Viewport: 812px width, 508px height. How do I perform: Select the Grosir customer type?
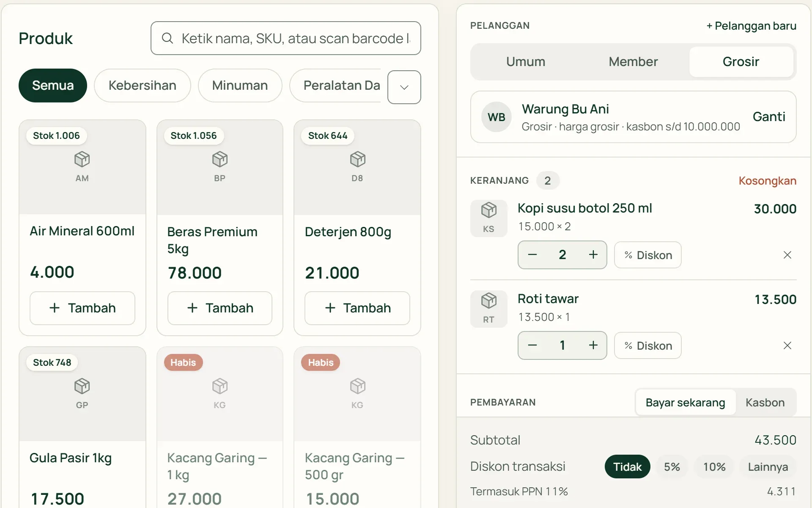click(741, 62)
